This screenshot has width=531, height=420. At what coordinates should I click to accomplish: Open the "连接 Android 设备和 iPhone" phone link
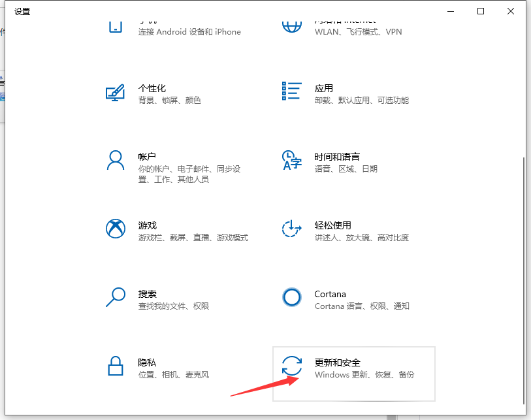189,32
